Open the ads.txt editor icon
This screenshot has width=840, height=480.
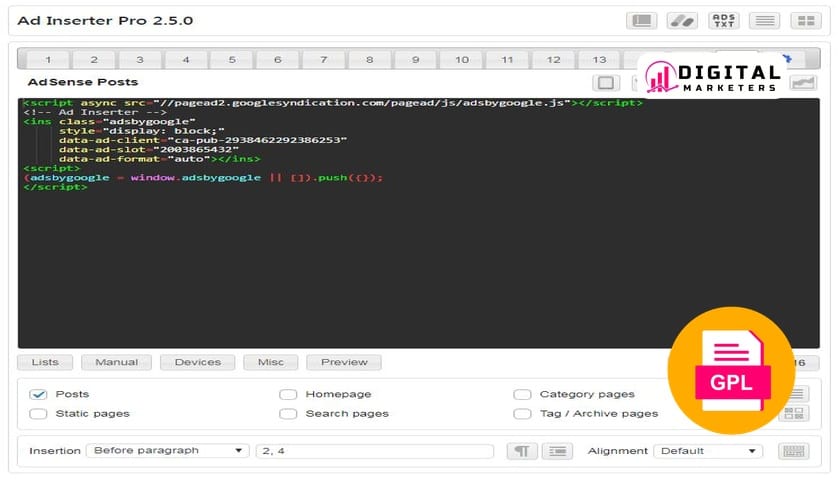[723, 20]
